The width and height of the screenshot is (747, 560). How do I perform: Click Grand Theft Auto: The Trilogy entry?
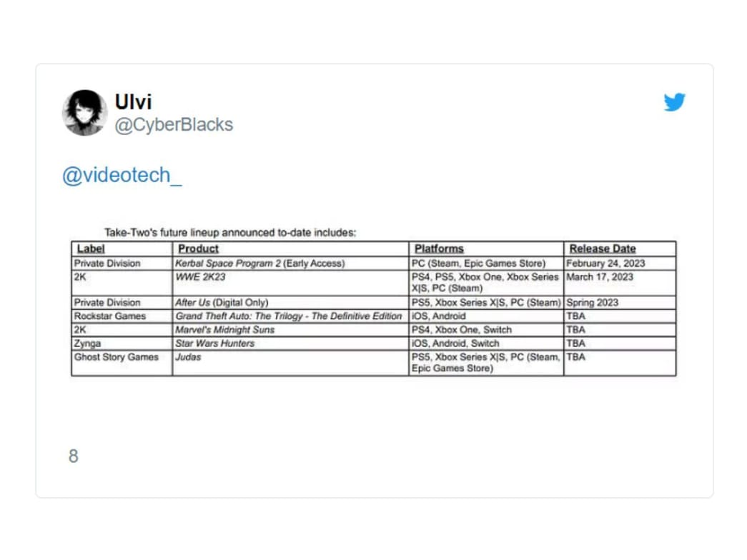288,316
